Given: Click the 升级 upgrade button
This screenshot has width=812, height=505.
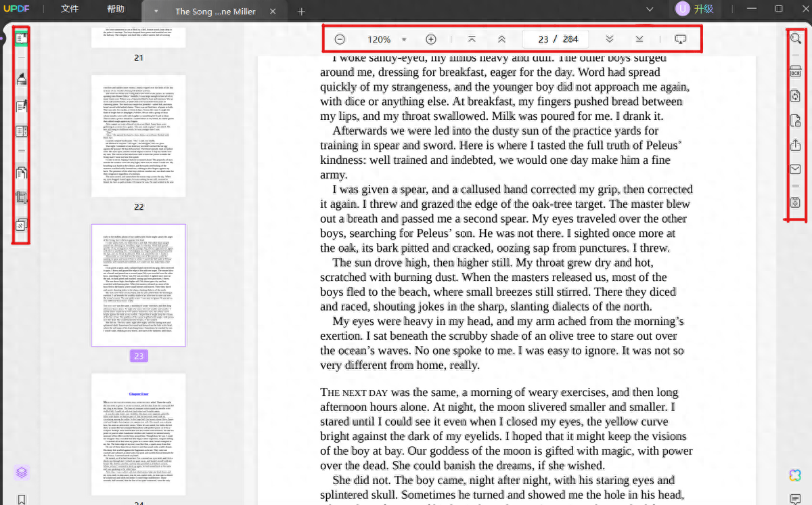Looking at the screenshot, I should (703, 9).
